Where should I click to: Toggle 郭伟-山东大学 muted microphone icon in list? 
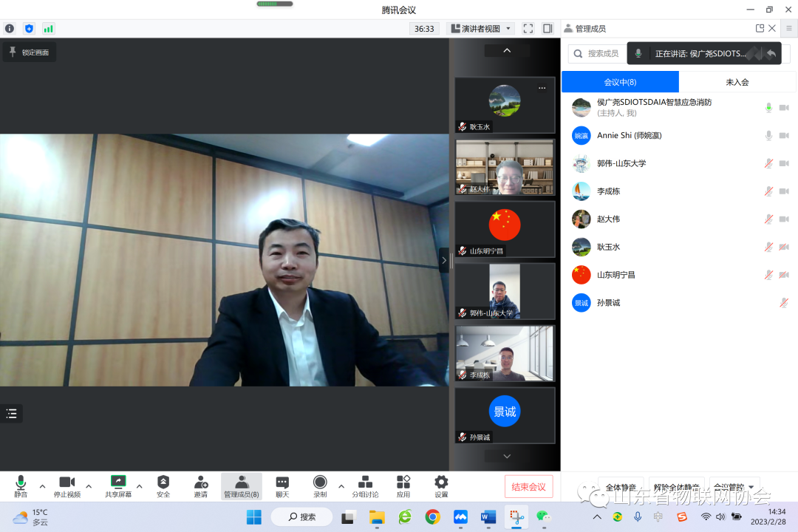point(768,163)
